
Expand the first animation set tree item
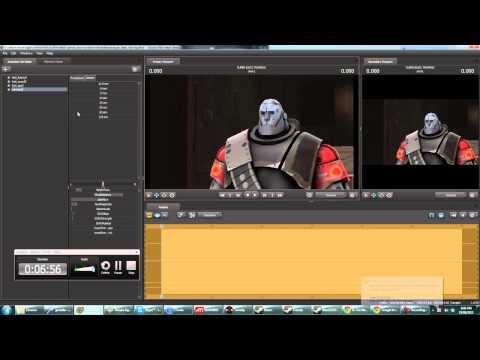[9, 78]
